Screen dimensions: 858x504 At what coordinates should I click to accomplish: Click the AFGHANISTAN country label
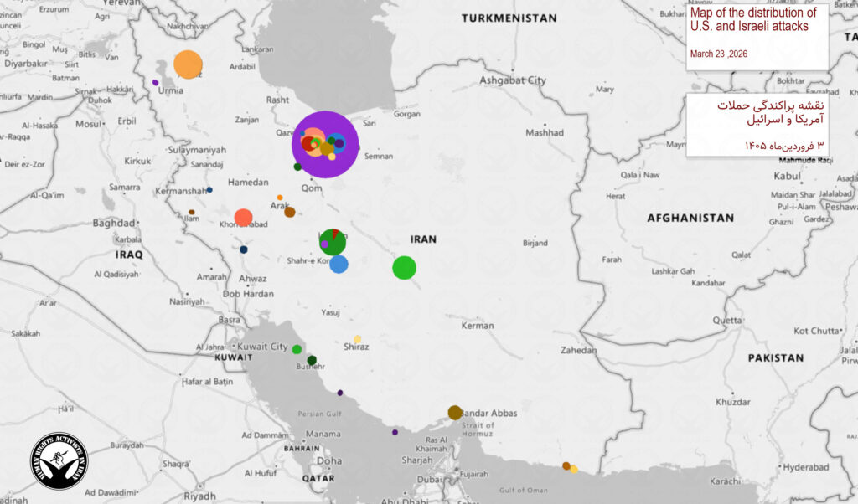690,218
